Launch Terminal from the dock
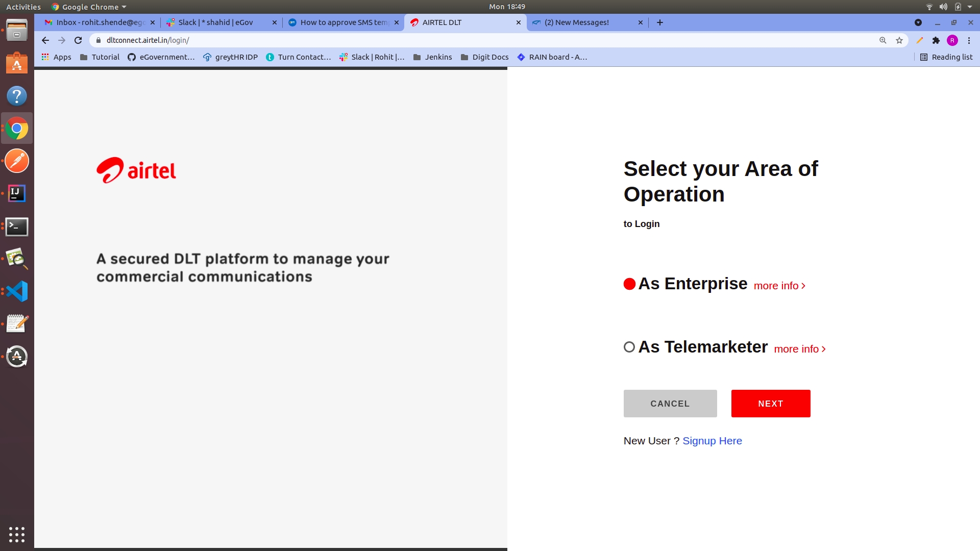Viewport: 980px width, 551px height. pos(17,227)
